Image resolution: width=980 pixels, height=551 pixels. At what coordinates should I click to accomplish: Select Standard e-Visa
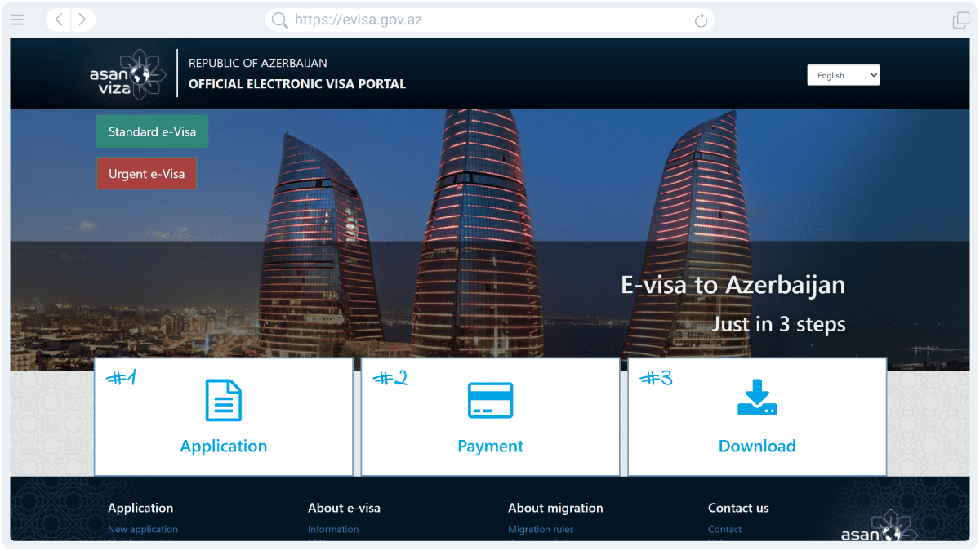pos(152,131)
